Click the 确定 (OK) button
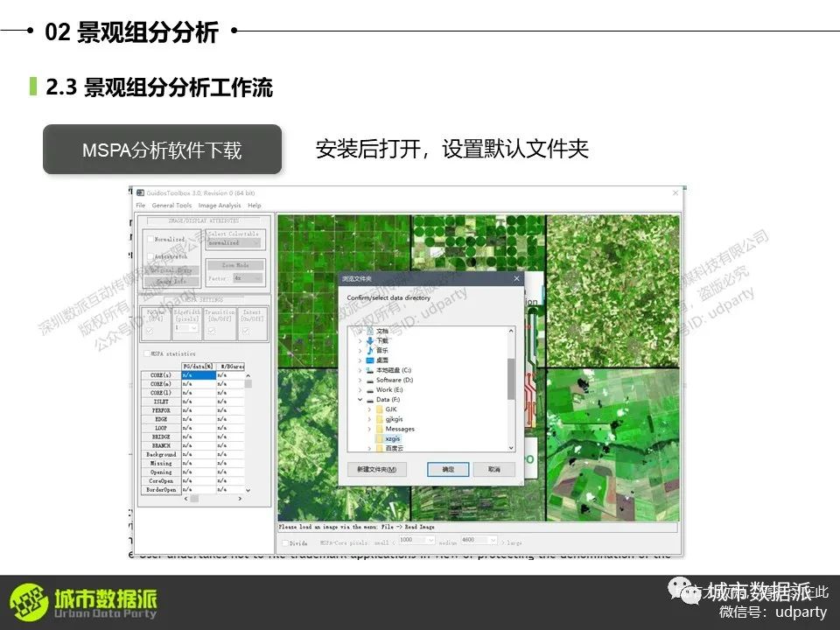 click(448, 470)
